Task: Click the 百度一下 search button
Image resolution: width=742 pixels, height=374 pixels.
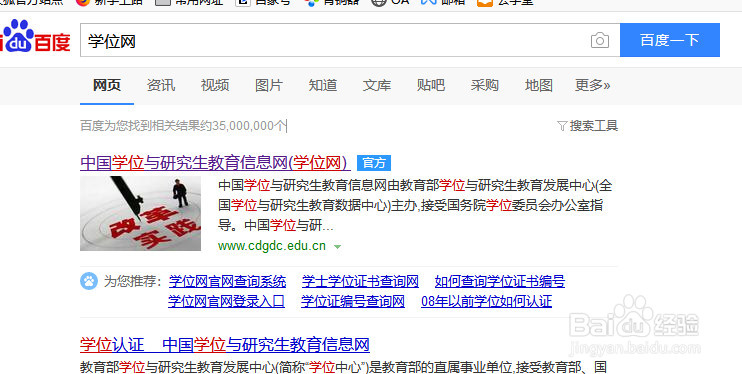Action: pyautogui.click(x=670, y=40)
